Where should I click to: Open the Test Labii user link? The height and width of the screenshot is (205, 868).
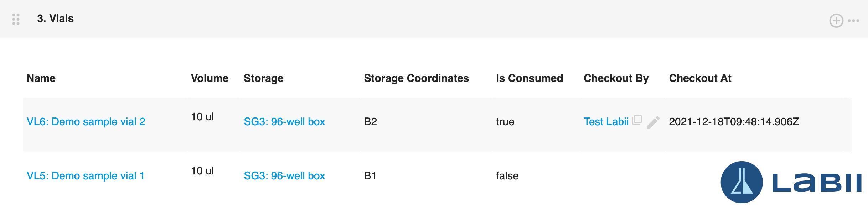(606, 122)
